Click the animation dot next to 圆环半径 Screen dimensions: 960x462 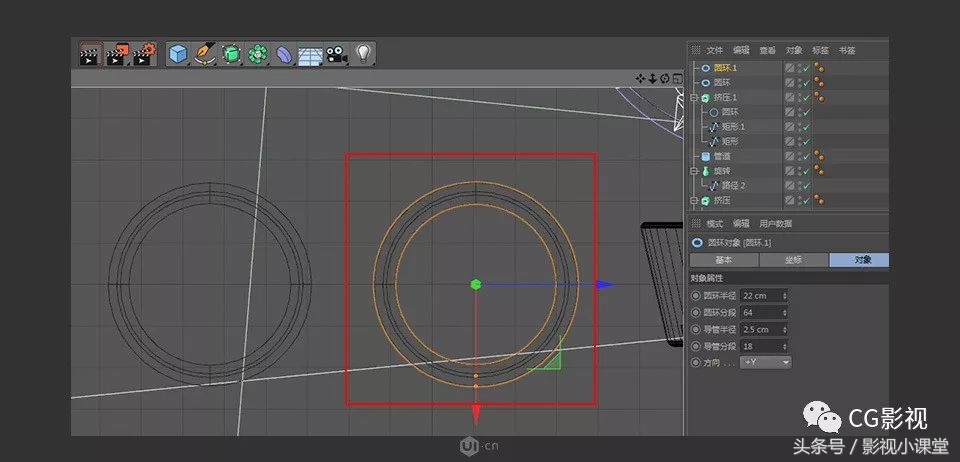(x=696, y=296)
